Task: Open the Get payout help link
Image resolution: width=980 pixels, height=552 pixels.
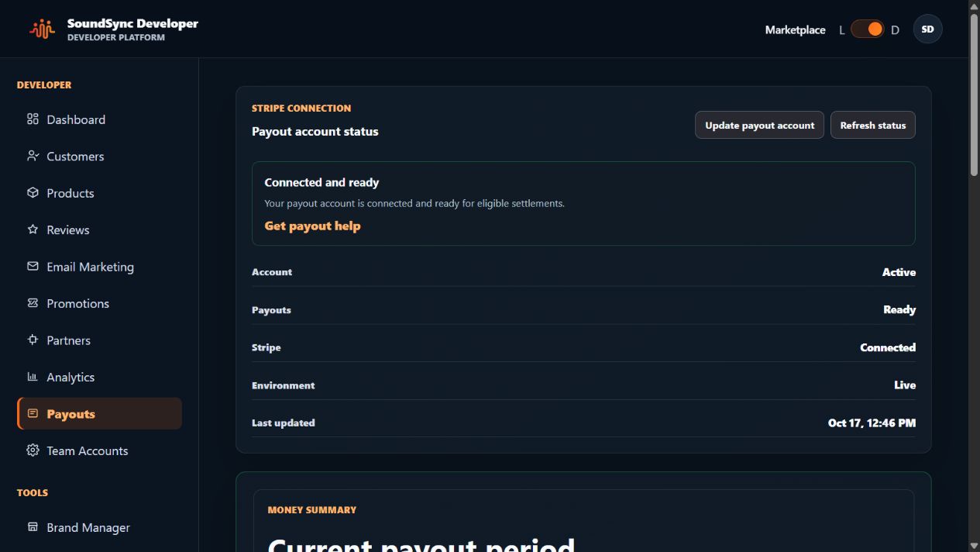Action: click(x=312, y=226)
